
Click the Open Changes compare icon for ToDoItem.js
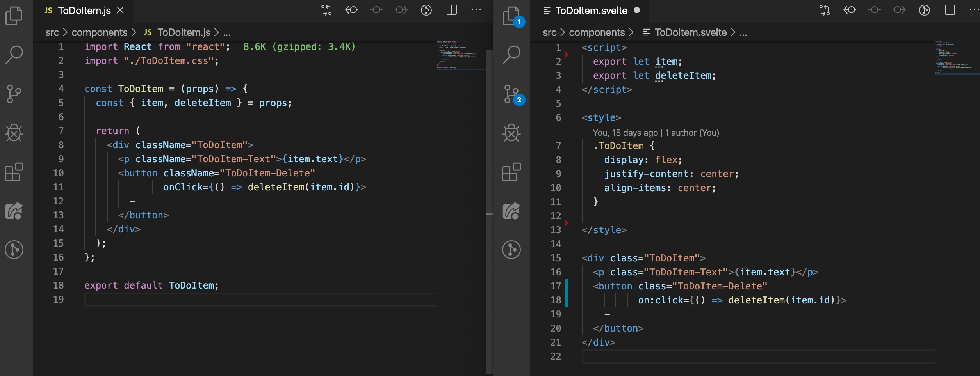pyautogui.click(x=326, y=10)
